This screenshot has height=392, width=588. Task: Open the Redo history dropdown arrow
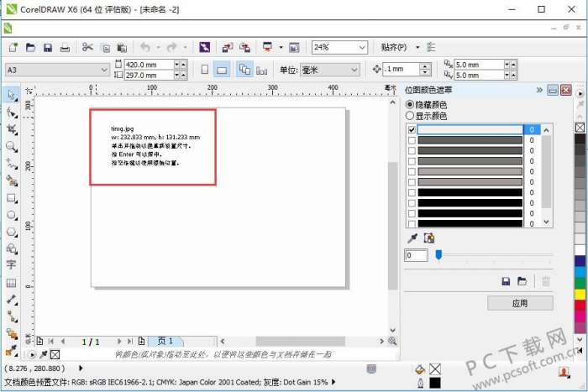pyautogui.click(x=185, y=48)
